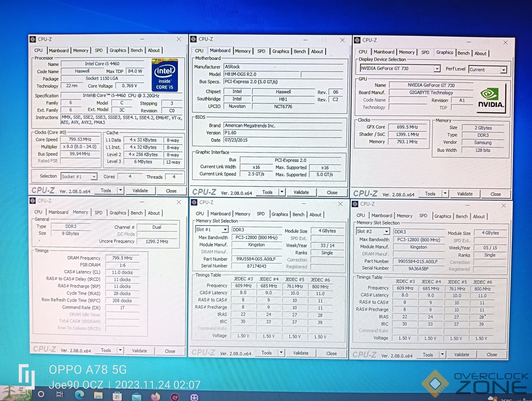Image resolution: width=532 pixels, height=401 pixels.
Task: Click part number '9905584-015.A00LF'
Action: 418,261
